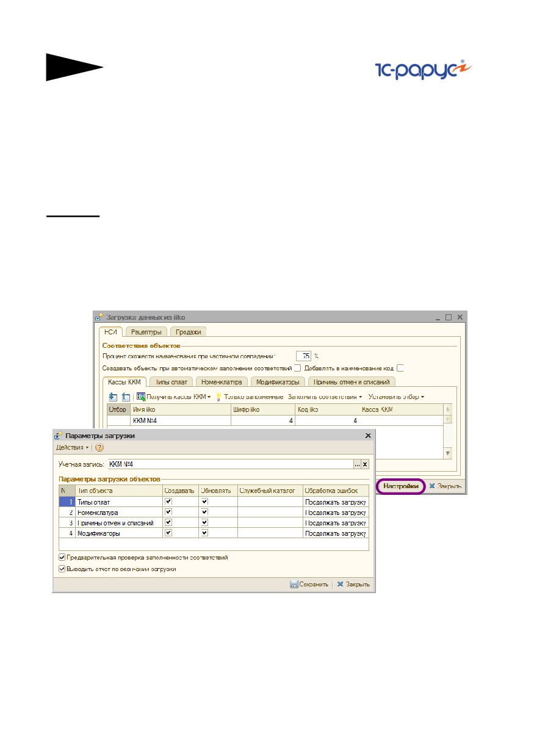Click the similarity percent field 75

(303, 356)
